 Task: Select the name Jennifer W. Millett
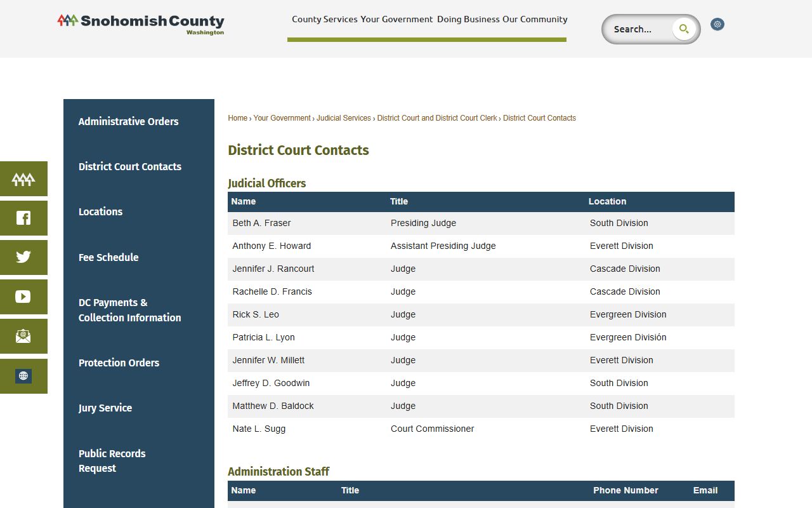click(x=268, y=360)
